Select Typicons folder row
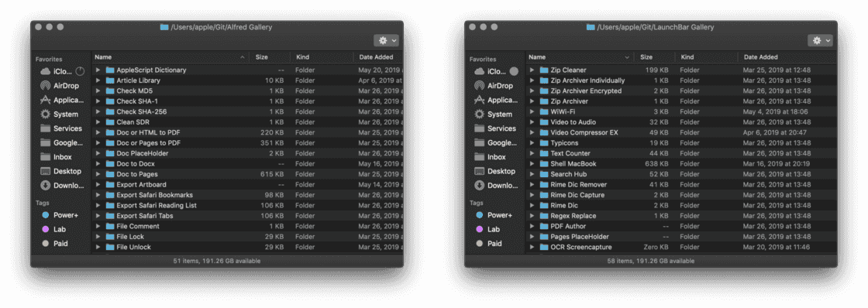 (x=681, y=143)
